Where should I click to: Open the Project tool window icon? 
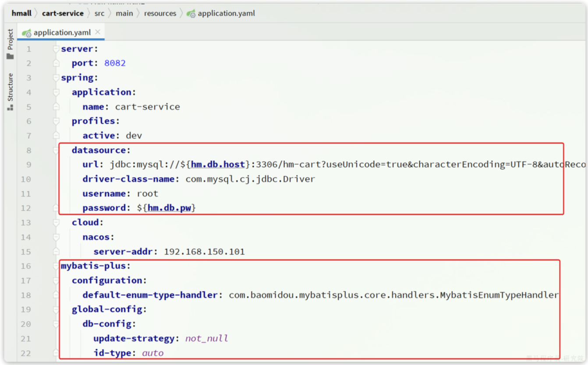pyautogui.click(x=10, y=44)
